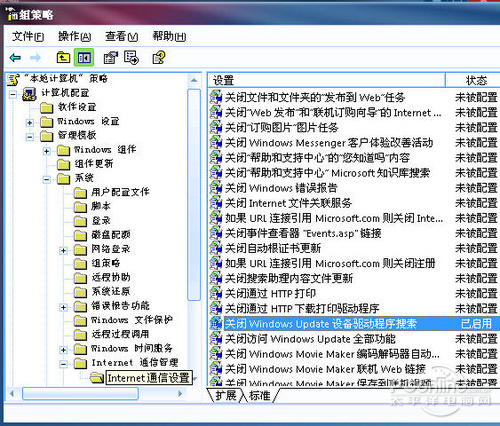Toggle the Show/Hide console tree icon
The height and width of the screenshot is (426, 500).
coord(84,58)
